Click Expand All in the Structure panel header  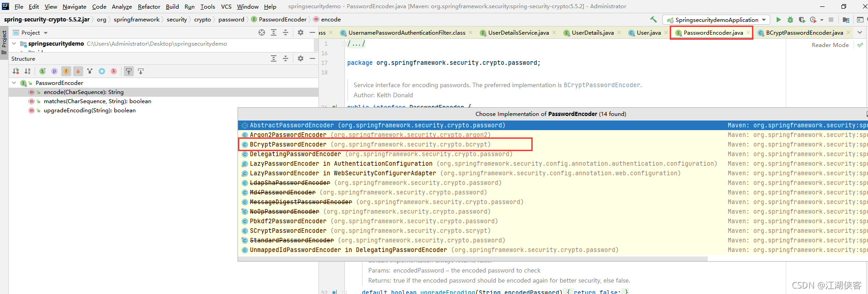pos(274,58)
